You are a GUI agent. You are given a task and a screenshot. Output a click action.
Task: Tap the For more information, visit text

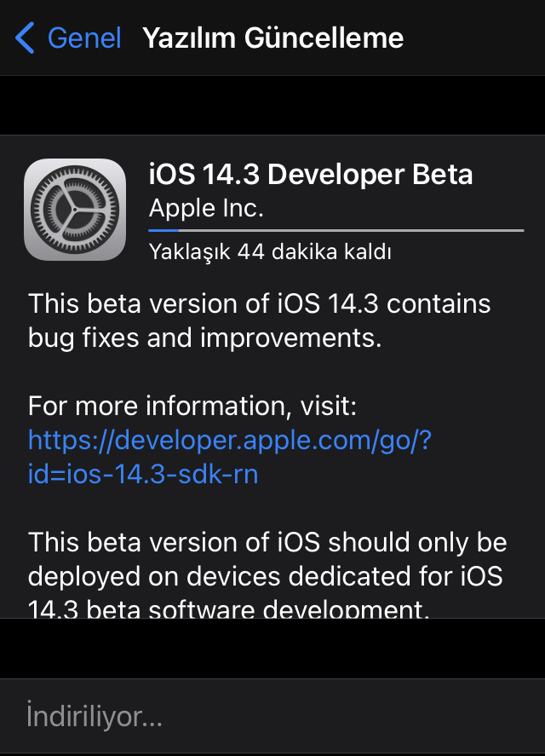(192, 406)
